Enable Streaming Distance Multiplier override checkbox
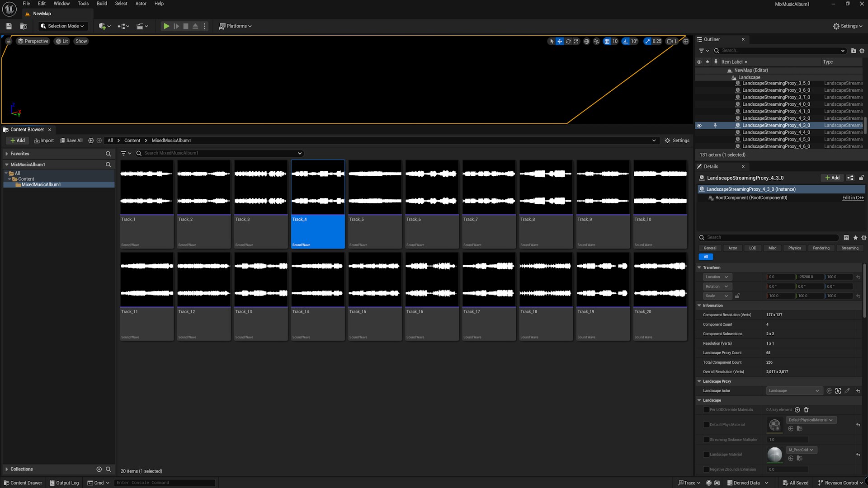The image size is (868, 488). pos(706,440)
